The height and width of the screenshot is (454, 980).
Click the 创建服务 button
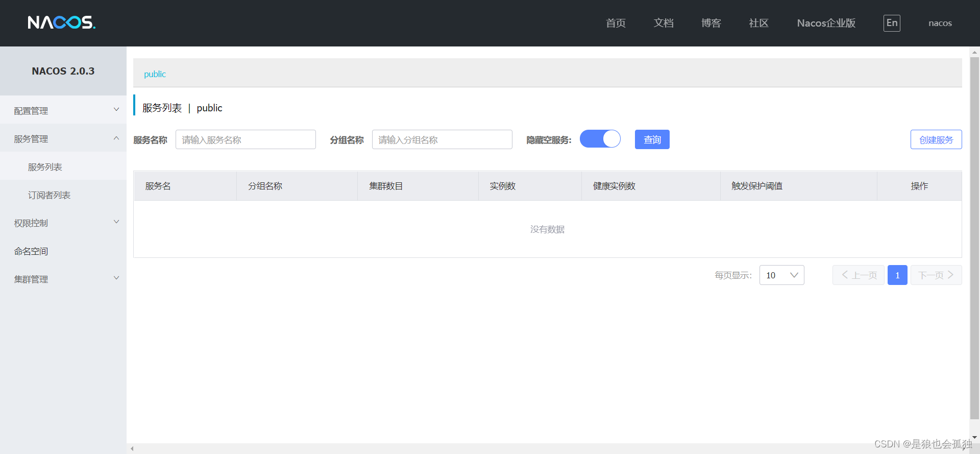coord(936,139)
